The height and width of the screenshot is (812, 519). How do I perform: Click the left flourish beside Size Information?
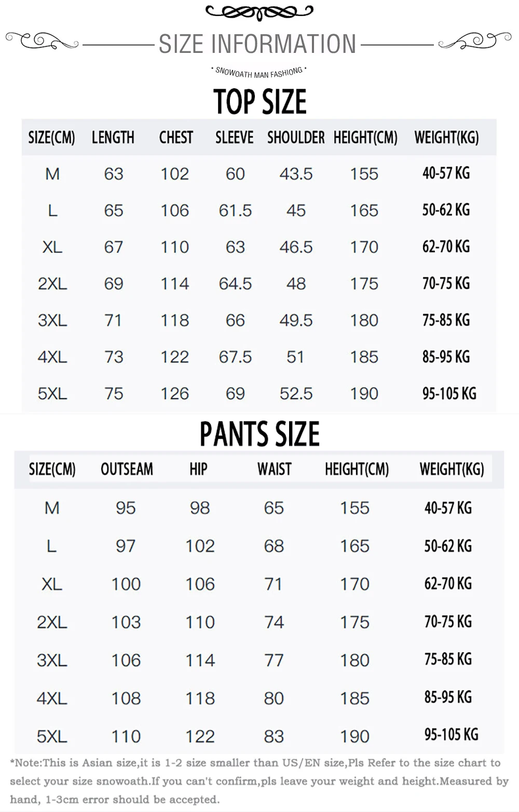pos(42,40)
